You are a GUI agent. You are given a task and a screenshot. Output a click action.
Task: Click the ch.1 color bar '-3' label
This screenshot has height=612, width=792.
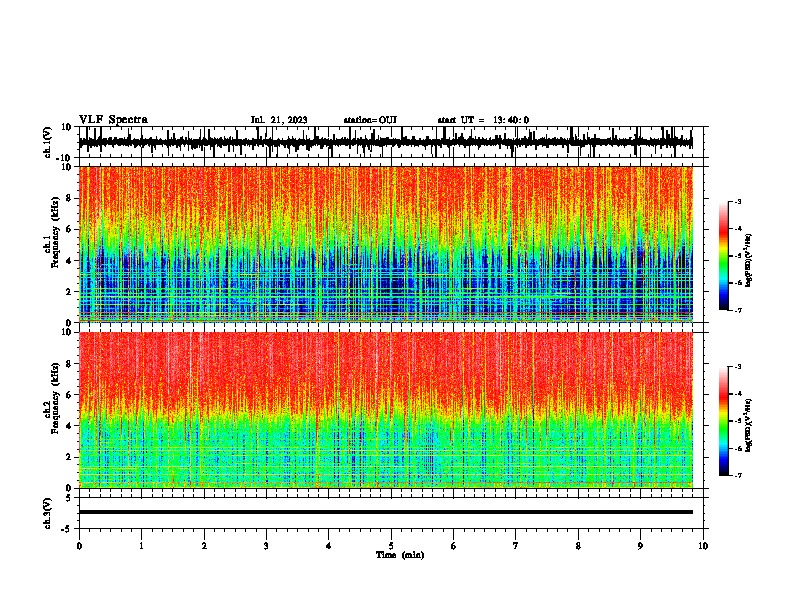[737, 201]
